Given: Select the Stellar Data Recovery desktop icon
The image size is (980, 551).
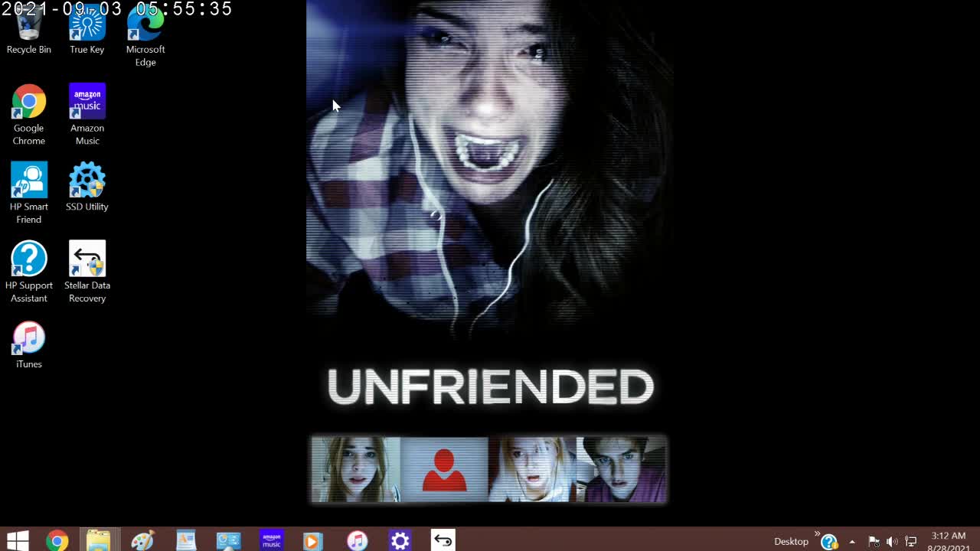Looking at the screenshot, I should point(87,272).
